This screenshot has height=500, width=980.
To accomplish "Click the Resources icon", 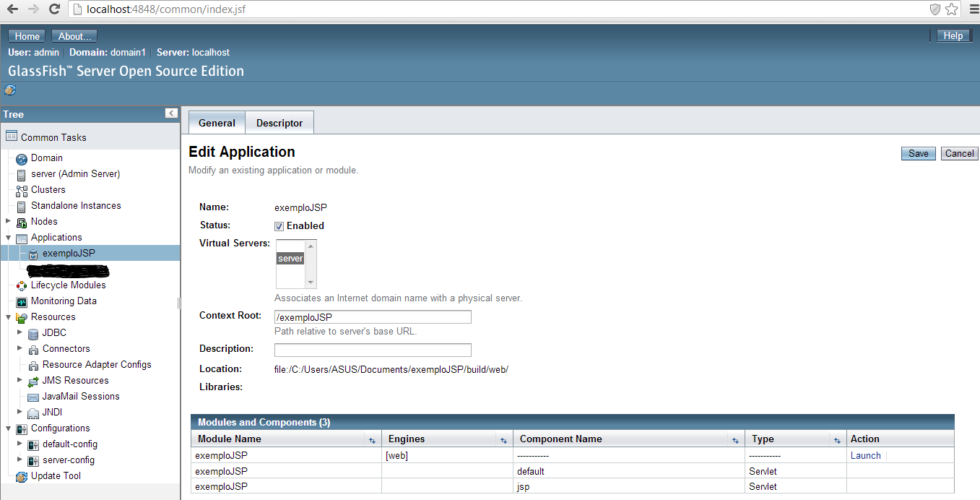I will click(22, 317).
